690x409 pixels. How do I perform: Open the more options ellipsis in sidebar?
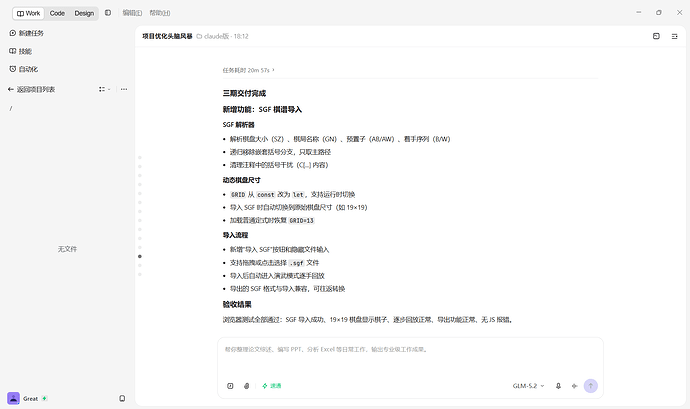[124, 89]
